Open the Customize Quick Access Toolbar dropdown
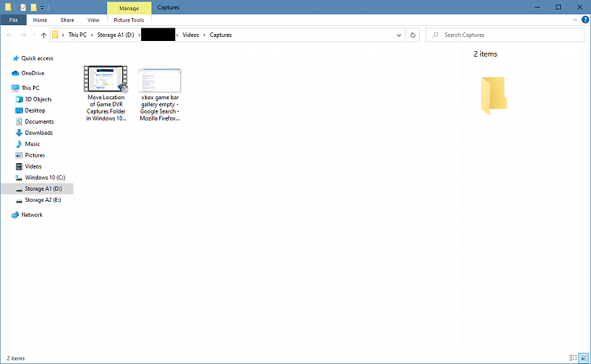The width and height of the screenshot is (591, 364). pos(43,8)
